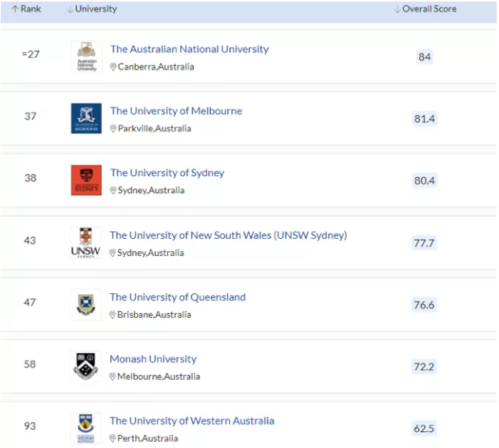This screenshot has width=499, height=448.
Task: Click the Monash University logo
Action: 86,367
